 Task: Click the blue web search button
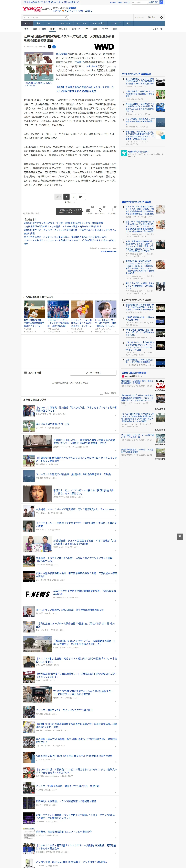click(161, 2)
